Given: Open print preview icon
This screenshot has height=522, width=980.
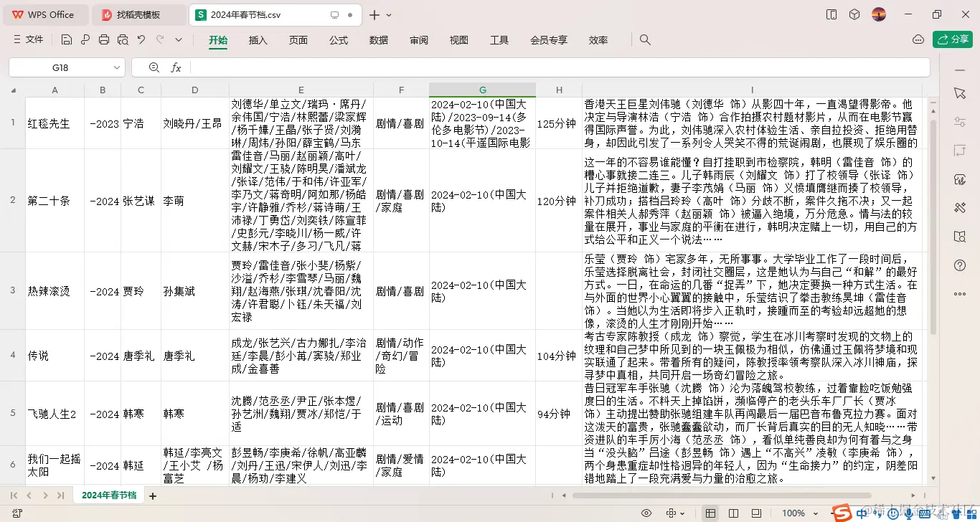Looking at the screenshot, I should (123, 40).
